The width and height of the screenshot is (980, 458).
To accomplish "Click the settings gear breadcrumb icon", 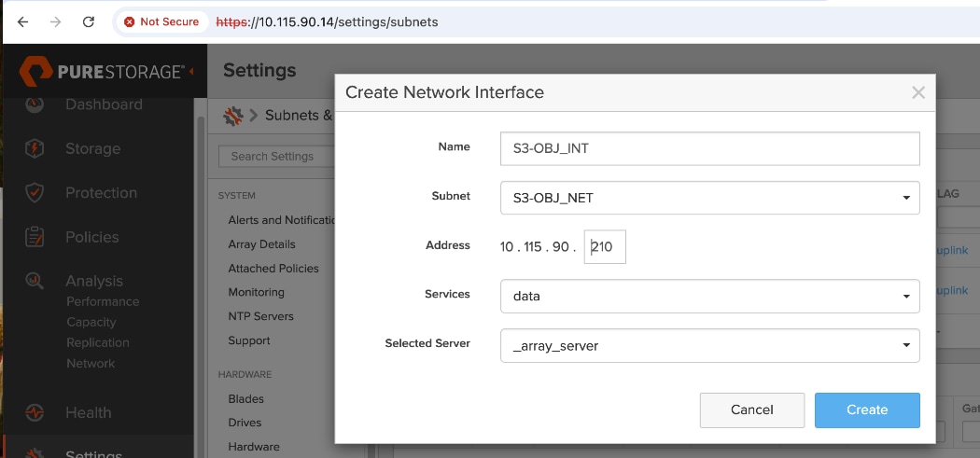I will (x=232, y=116).
